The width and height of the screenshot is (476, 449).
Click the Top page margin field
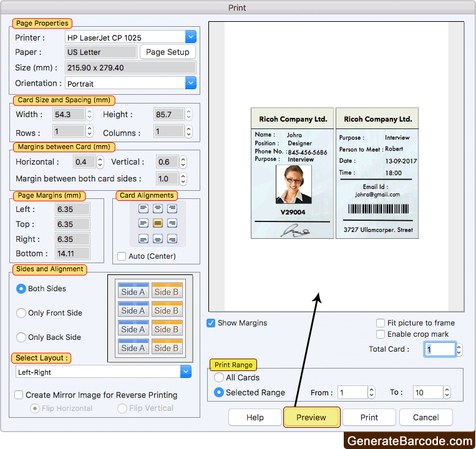(72, 224)
